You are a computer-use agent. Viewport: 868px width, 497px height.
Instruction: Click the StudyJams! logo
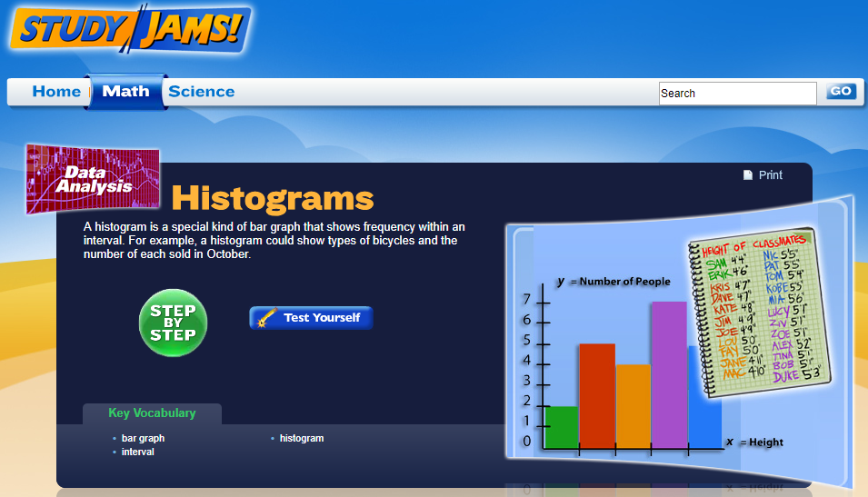point(131,29)
